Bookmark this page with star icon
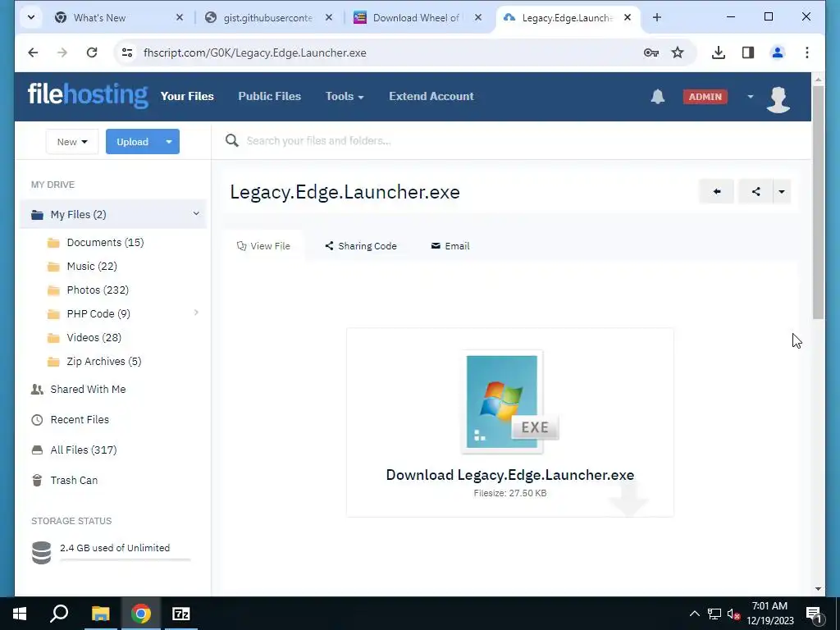This screenshot has height=630, width=840. coord(678,52)
